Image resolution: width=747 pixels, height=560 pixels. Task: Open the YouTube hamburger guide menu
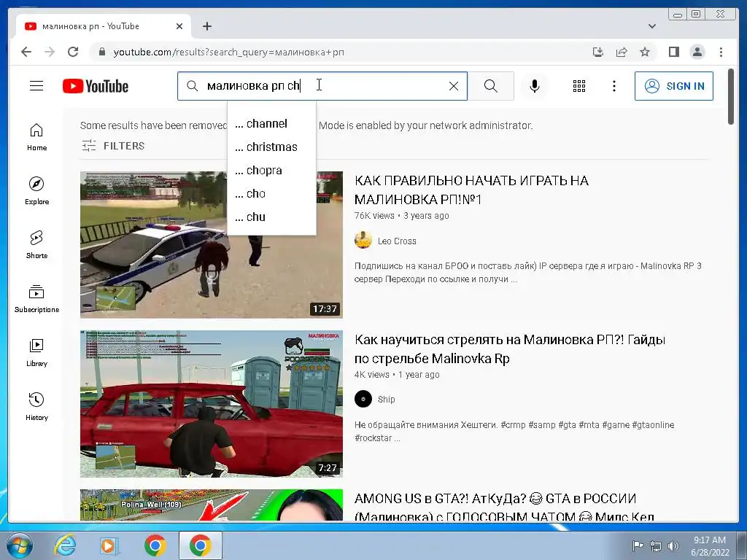(36, 86)
